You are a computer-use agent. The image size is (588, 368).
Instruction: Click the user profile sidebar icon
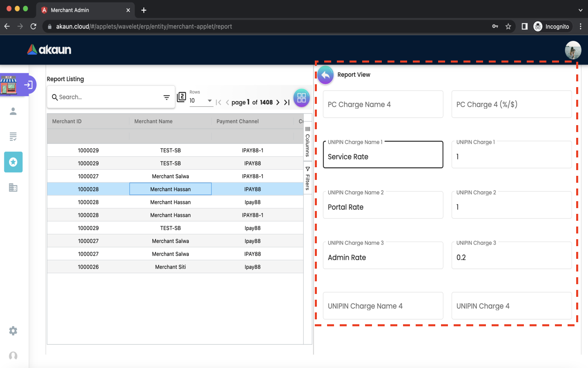13,111
